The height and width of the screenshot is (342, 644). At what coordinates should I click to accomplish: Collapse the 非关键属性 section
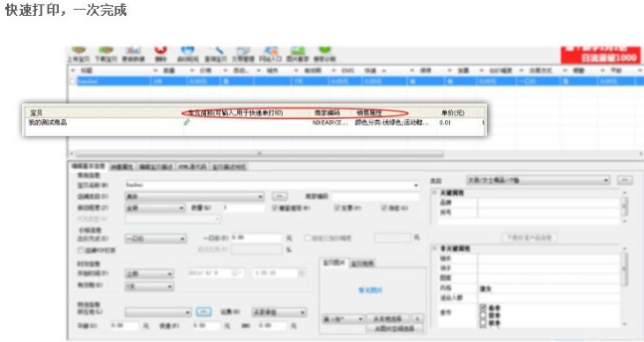tap(434, 249)
